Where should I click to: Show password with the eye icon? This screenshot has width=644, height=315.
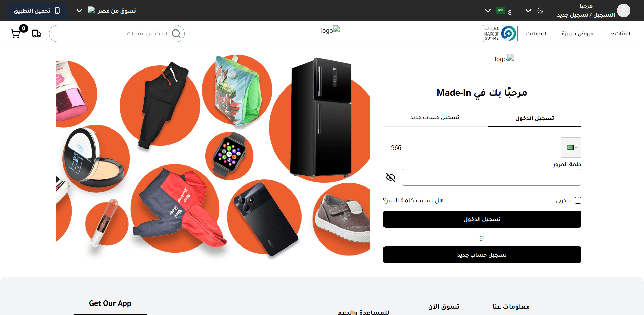click(391, 177)
